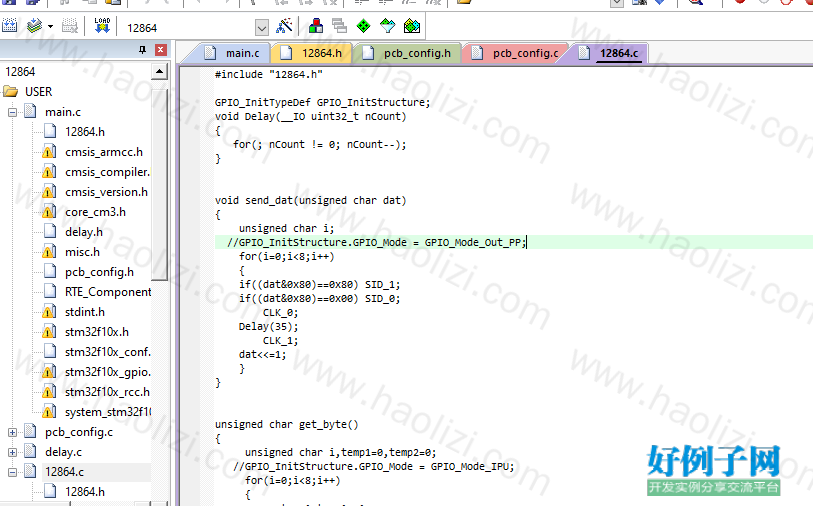Open the 12864 target selection dropdown
This screenshot has width=813, height=506.
pos(262,27)
